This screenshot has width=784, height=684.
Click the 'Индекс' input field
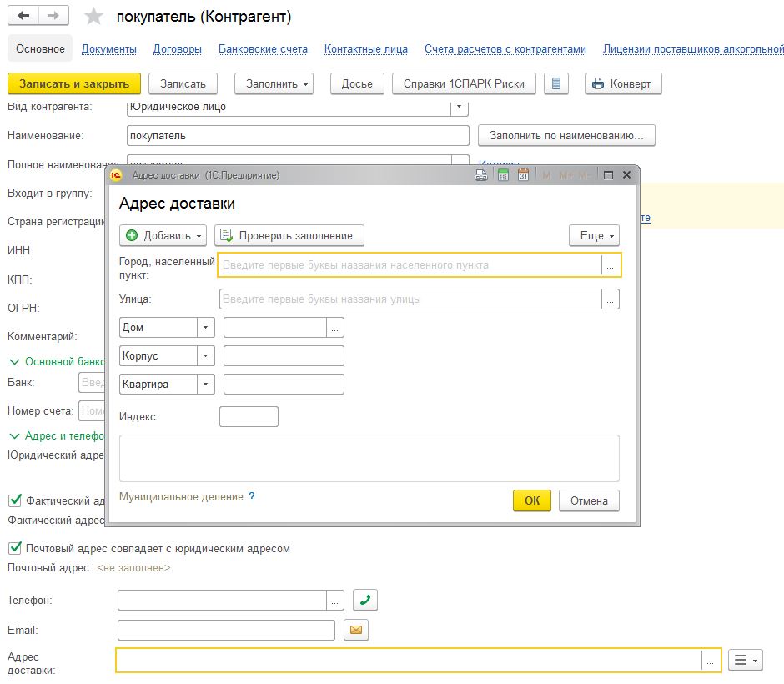point(249,416)
